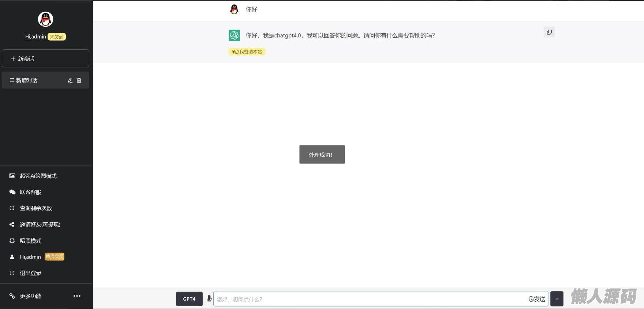The image size is (644, 309).
Task: Start a new chat with 新会话
Action: pos(45,59)
